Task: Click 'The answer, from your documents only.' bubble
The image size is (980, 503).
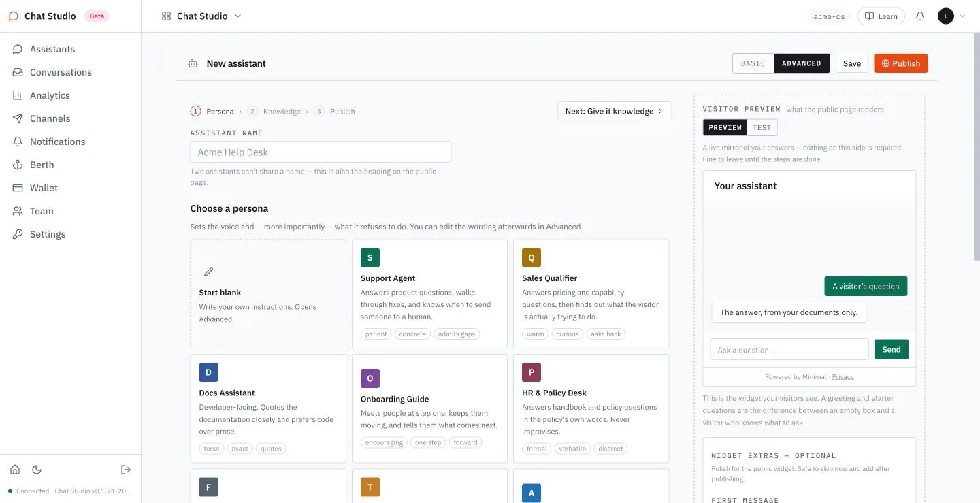Action: coord(789,312)
